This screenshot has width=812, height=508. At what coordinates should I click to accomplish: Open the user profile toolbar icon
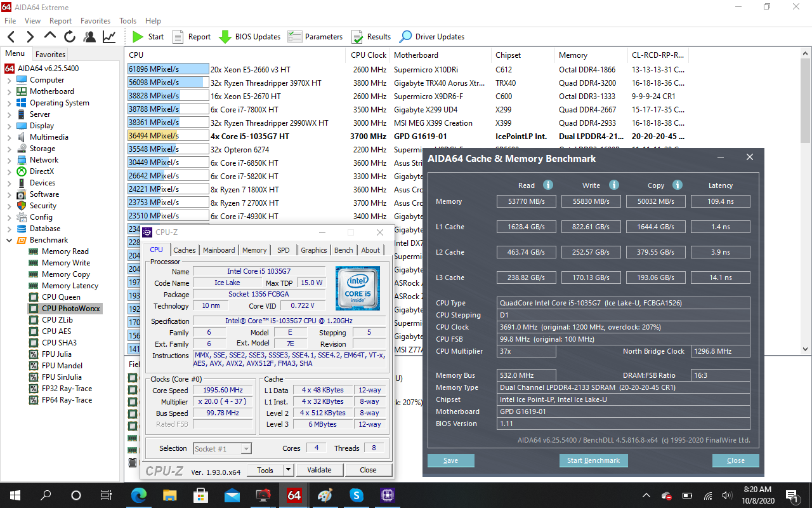89,37
